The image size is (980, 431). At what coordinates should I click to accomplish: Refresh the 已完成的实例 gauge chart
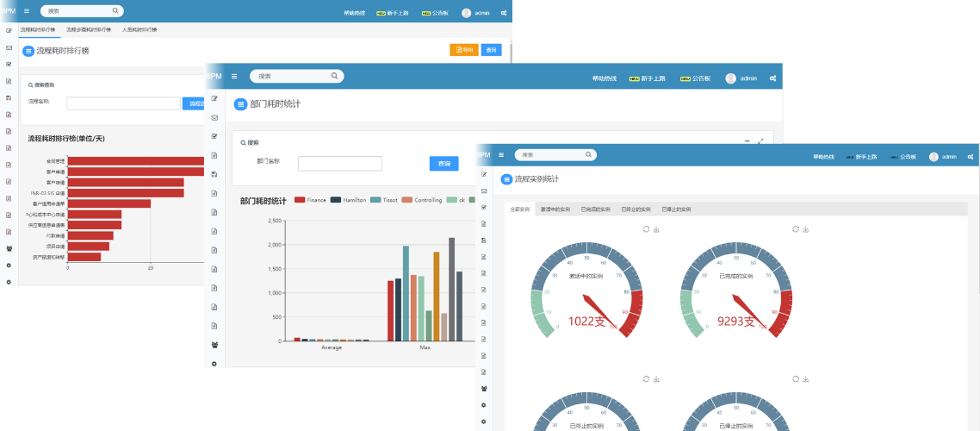tap(796, 229)
